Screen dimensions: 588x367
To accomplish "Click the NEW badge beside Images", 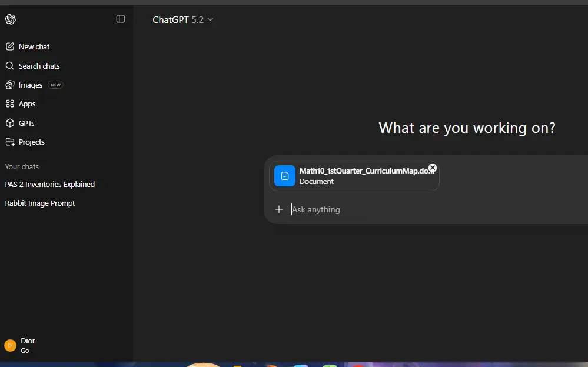I will [55, 85].
